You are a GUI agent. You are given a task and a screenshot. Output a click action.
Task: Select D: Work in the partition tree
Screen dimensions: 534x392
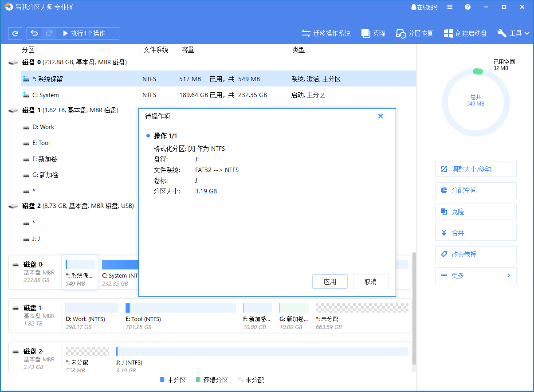click(x=43, y=127)
